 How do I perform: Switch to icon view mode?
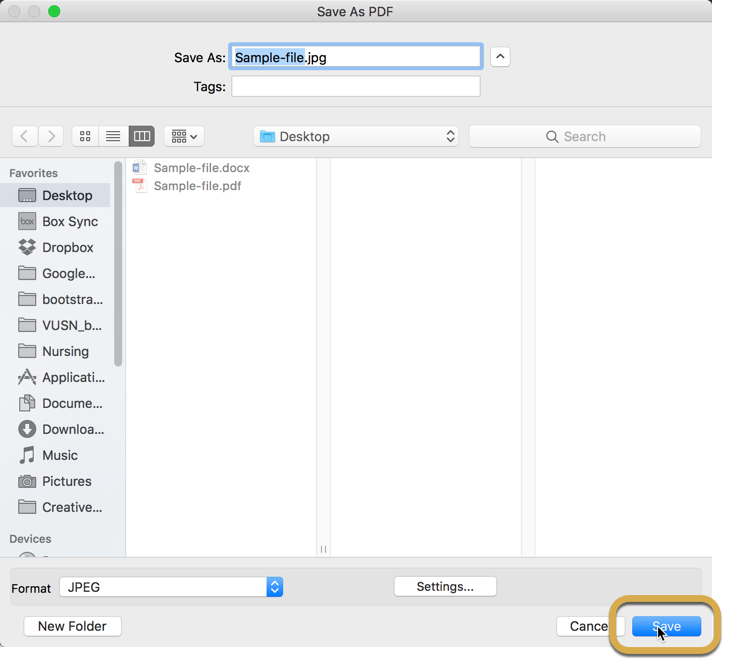85,136
